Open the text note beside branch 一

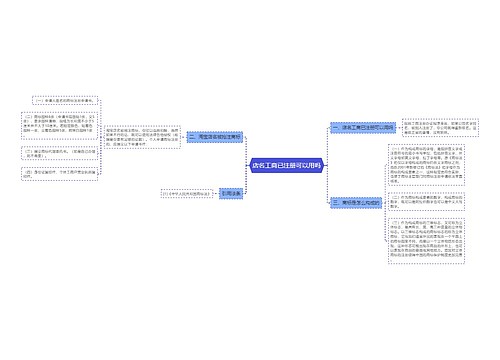[x=440, y=128]
